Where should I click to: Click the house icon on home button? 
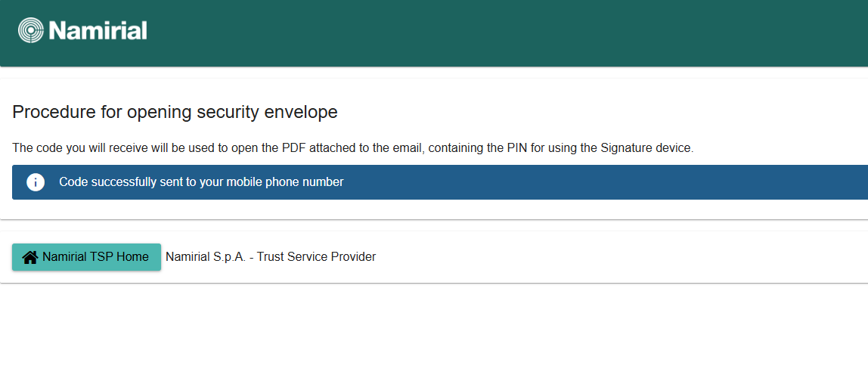pyautogui.click(x=30, y=257)
